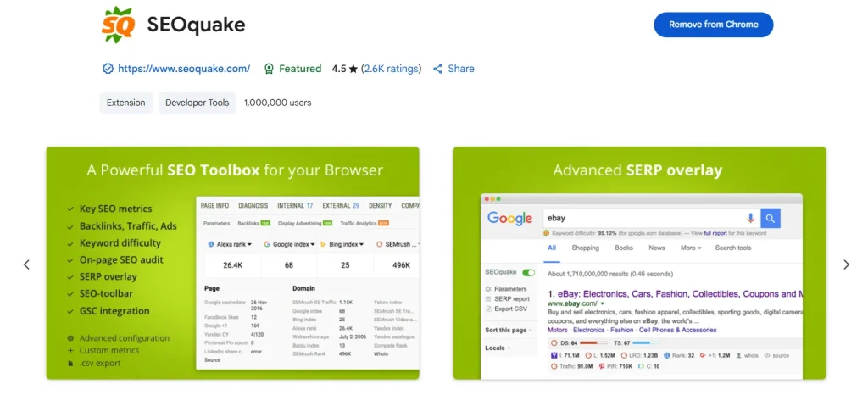Image resolution: width=868 pixels, height=395 pixels.
Task: Open the 2.6K ratings link
Action: (x=391, y=69)
